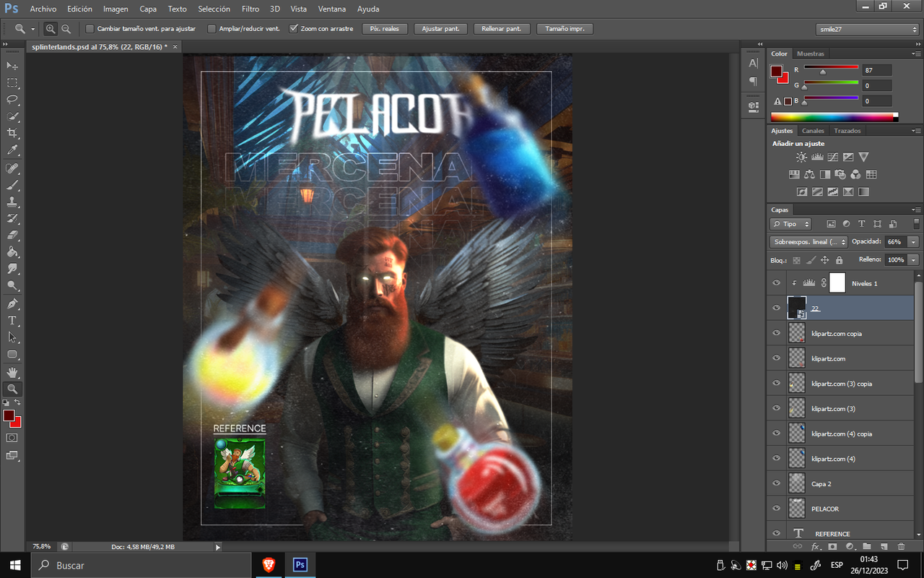
Task: Hide the PELACOR layer
Action: (777, 509)
